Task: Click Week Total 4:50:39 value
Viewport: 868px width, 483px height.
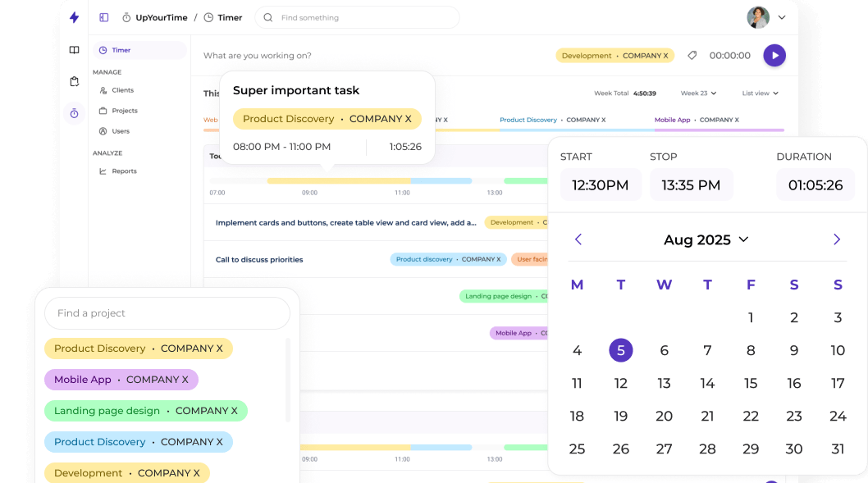Action: (645, 93)
